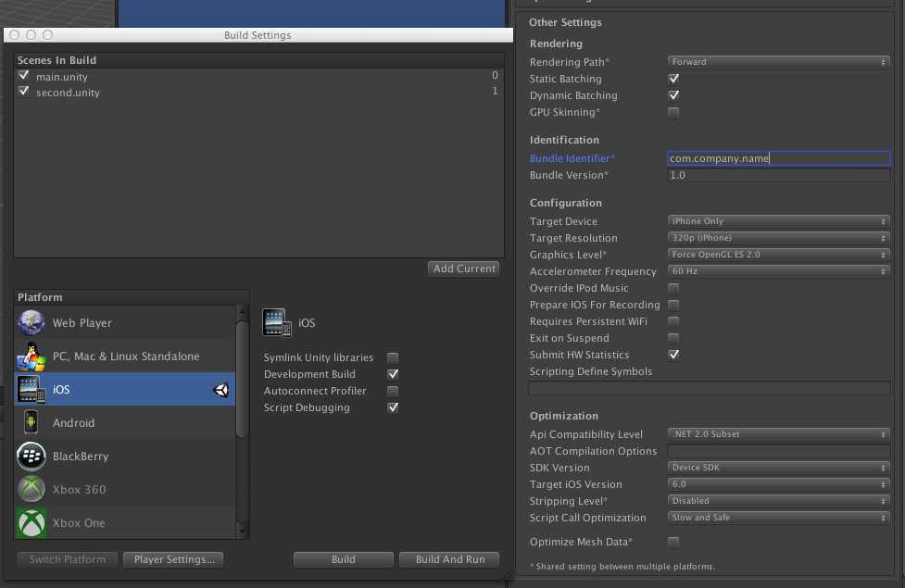Click the Xbox One platform icon

click(31, 523)
